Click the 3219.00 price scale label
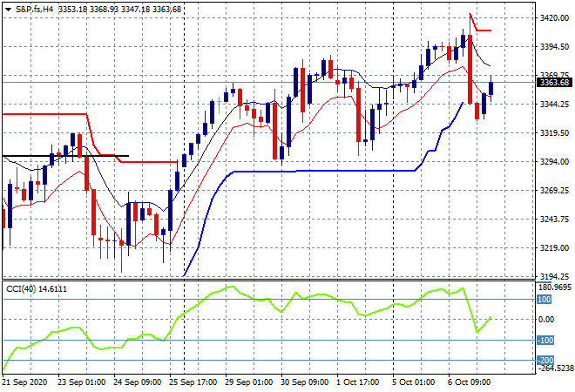 [x=554, y=248]
